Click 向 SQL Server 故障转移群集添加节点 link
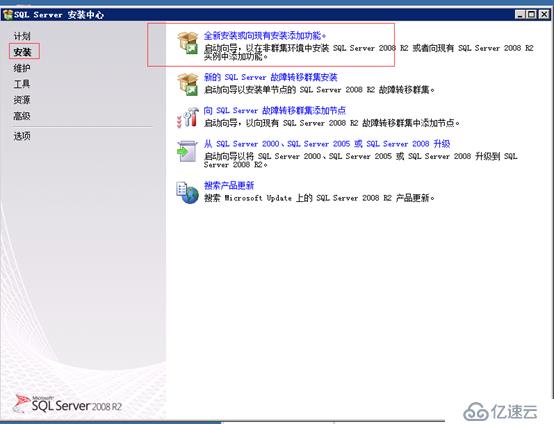This screenshot has width=554, height=424. point(275,110)
